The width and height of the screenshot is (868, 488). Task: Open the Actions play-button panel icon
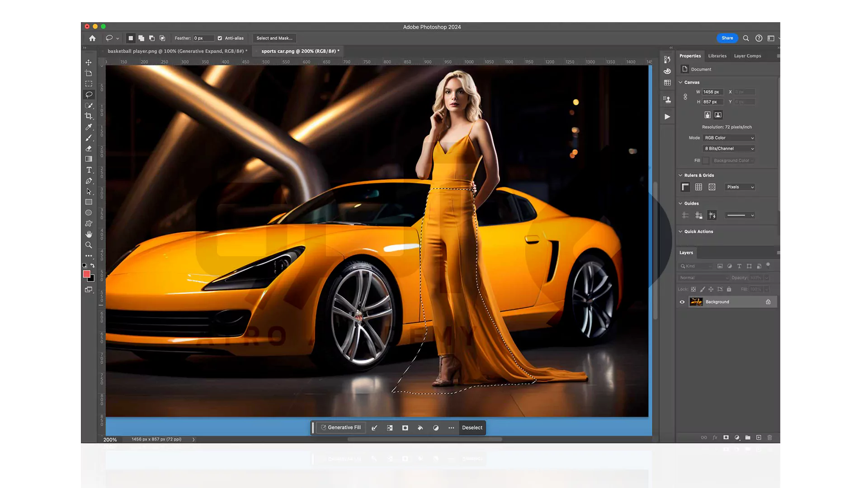click(x=667, y=117)
